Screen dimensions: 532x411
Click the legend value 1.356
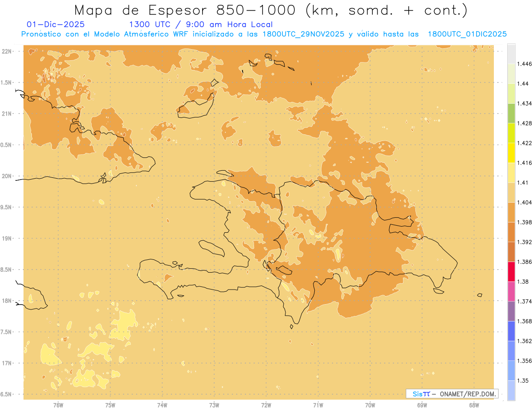coord(524,361)
